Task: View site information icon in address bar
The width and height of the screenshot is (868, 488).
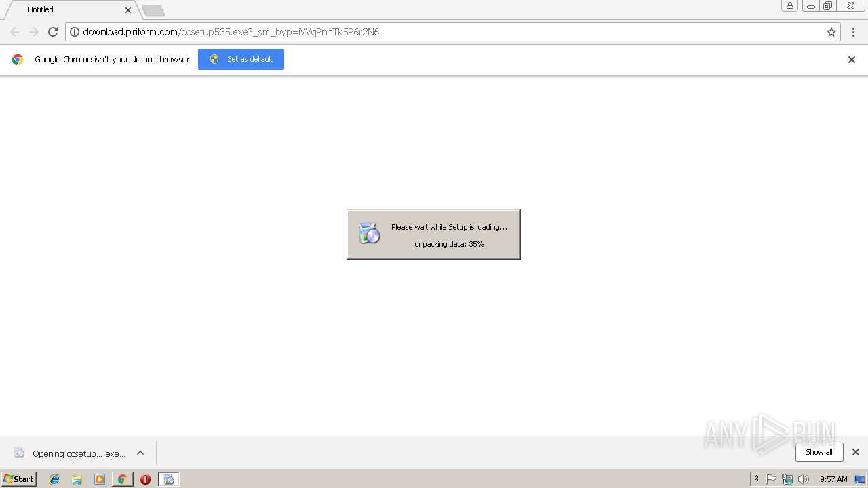Action: pos(75,32)
